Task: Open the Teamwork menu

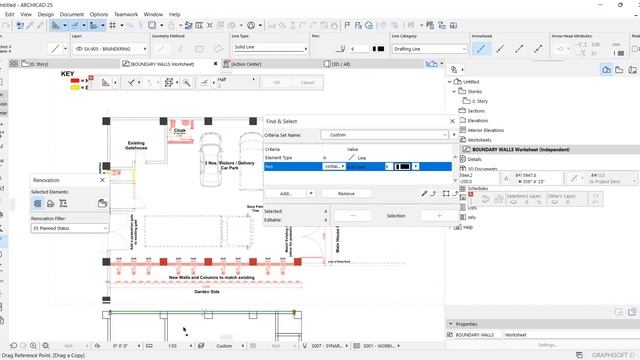Action: tap(126, 14)
